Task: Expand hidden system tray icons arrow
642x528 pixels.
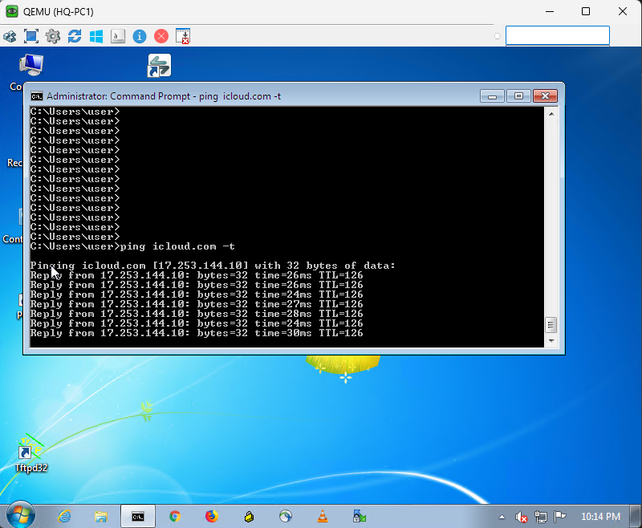Action: (x=502, y=516)
